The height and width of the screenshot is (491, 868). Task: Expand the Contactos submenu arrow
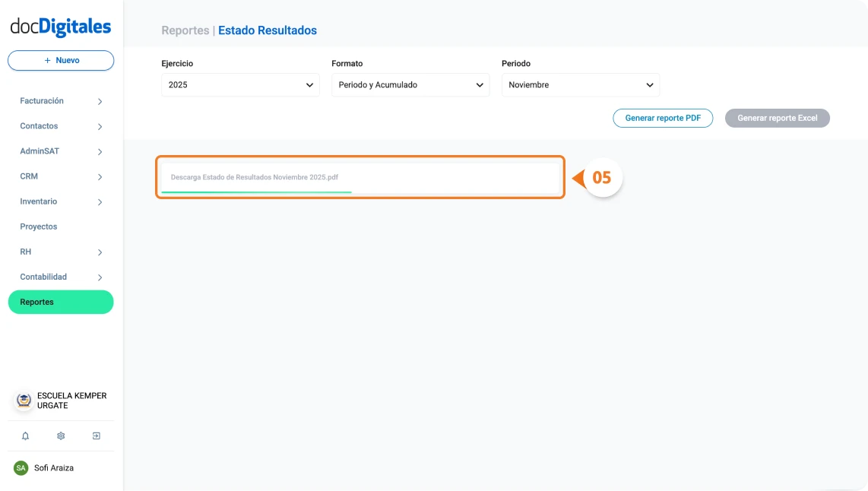click(100, 127)
